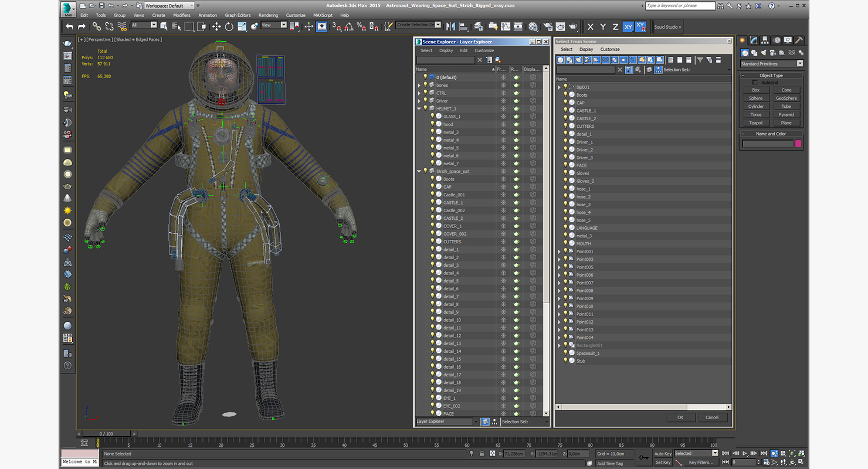Click the magenta object color swatch

click(x=798, y=144)
